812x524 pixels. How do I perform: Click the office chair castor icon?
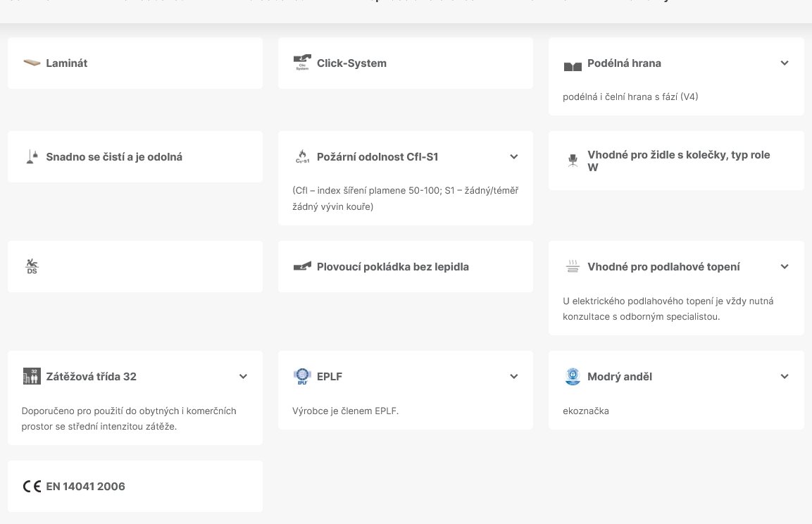pos(572,161)
